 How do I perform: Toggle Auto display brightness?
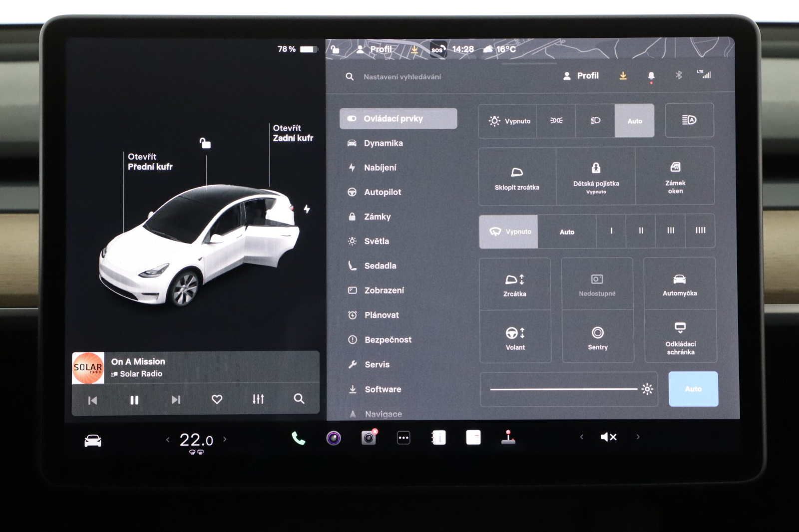coord(693,389)
